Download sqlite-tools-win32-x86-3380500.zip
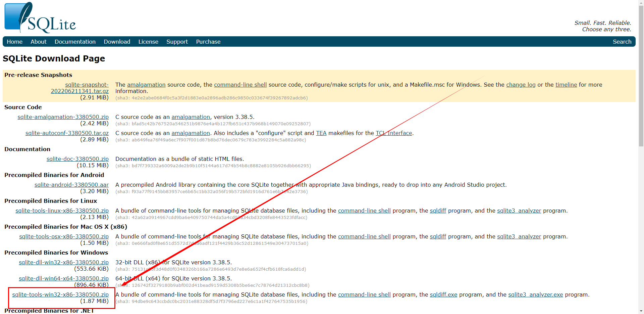Viewport: 644px width, 314px height. pos(60,295)
